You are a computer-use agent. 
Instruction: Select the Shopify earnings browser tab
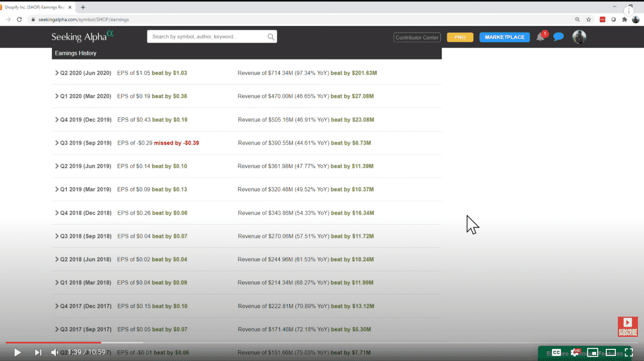(34, 7)
